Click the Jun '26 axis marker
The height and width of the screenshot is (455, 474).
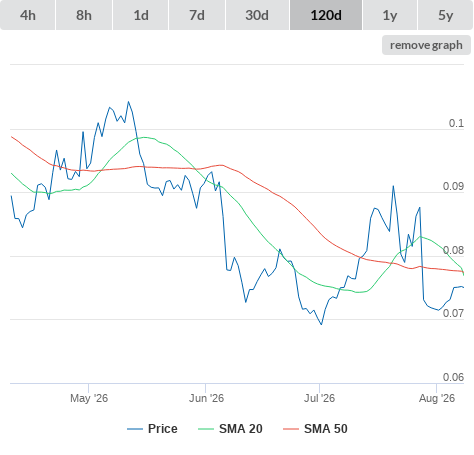click(x=206, y=398)
